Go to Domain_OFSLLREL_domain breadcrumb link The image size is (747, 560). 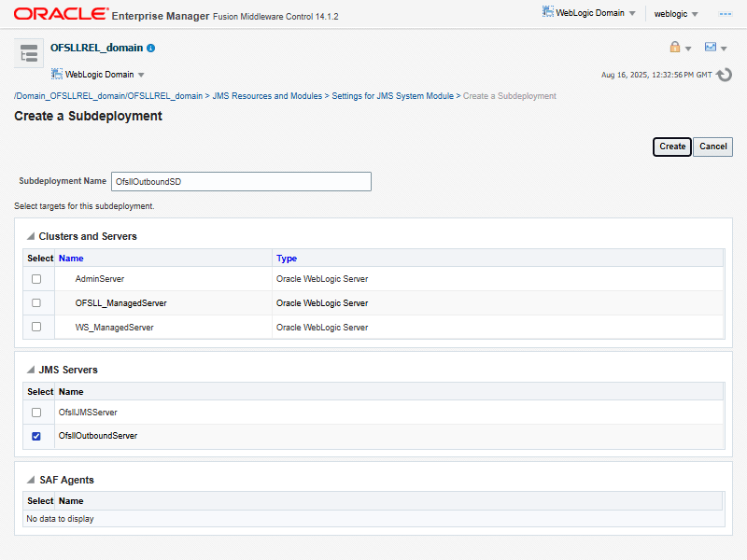coord(108,96)
